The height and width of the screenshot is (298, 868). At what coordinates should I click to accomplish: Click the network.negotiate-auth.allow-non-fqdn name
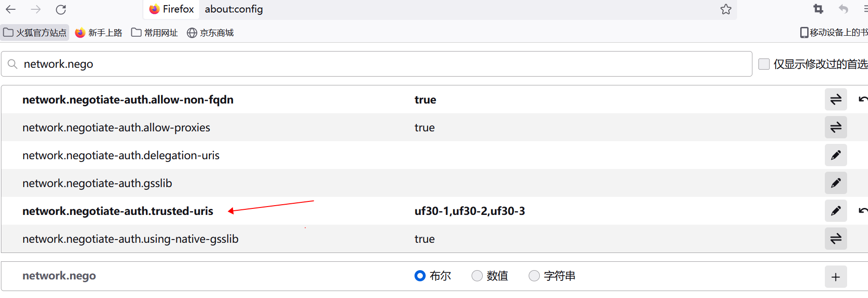point(128,100)
